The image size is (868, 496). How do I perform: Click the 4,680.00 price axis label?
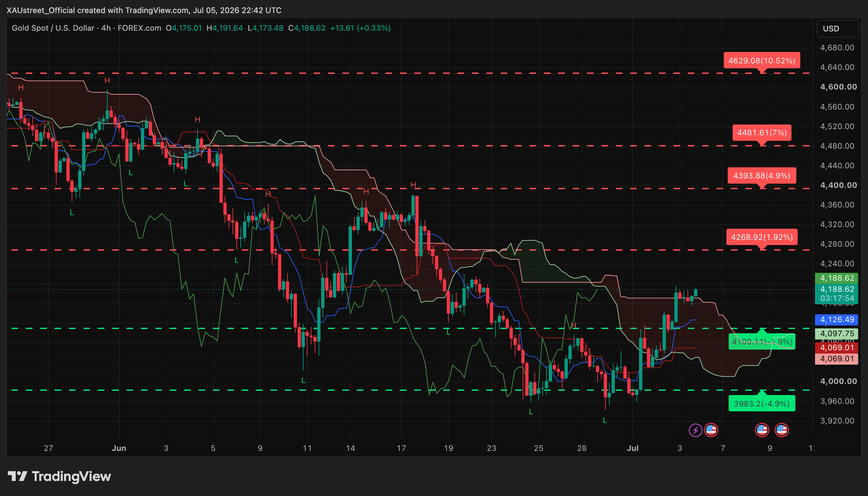tap(837, 48)
